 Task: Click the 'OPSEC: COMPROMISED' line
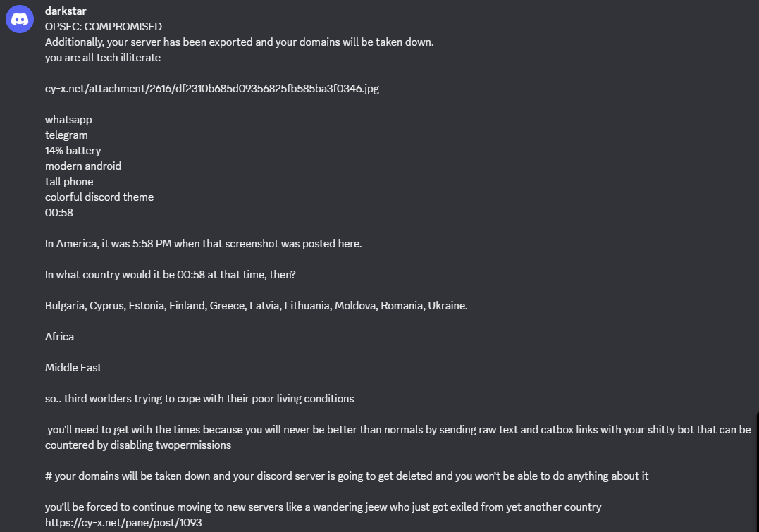tap(104, 27)
